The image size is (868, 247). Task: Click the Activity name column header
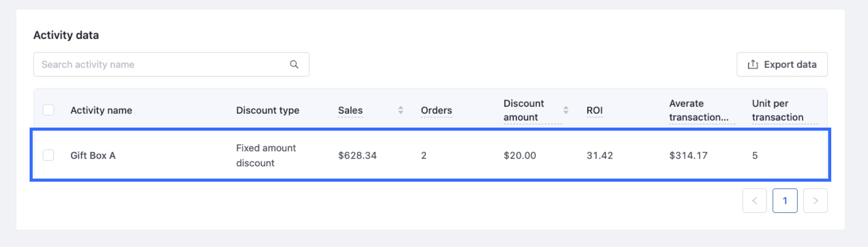(101, 110)
